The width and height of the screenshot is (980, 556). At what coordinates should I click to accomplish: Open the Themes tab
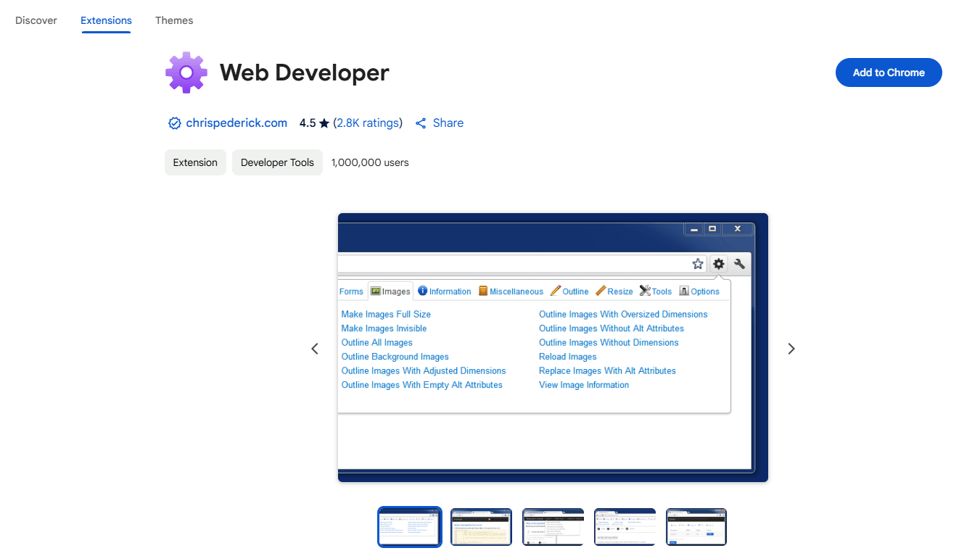(174, 20)
